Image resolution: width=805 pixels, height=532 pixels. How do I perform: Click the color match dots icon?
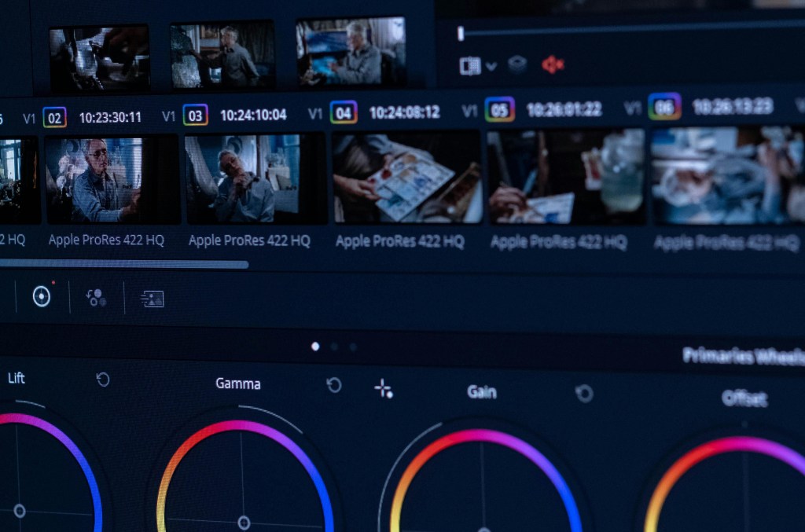96,297
